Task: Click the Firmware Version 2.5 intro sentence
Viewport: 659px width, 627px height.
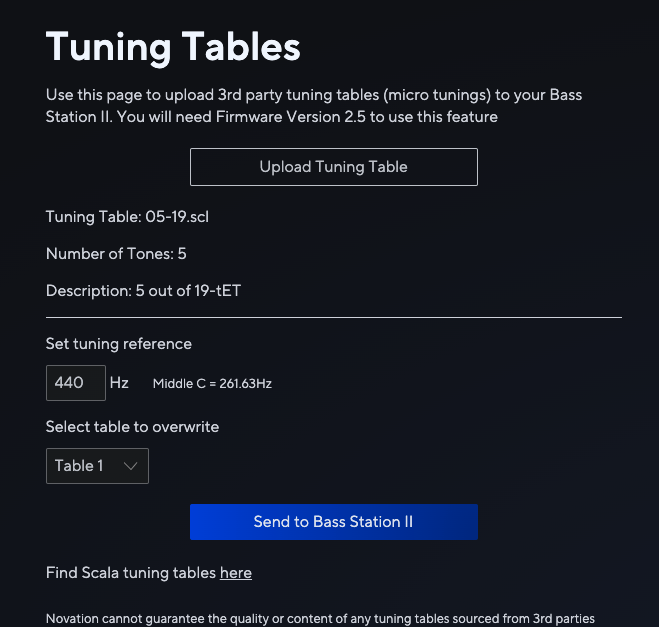Action: [x=307, y=117]
